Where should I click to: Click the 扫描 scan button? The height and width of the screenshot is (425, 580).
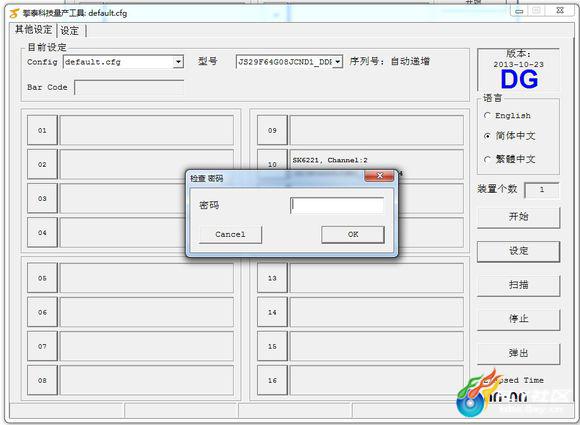519,285
